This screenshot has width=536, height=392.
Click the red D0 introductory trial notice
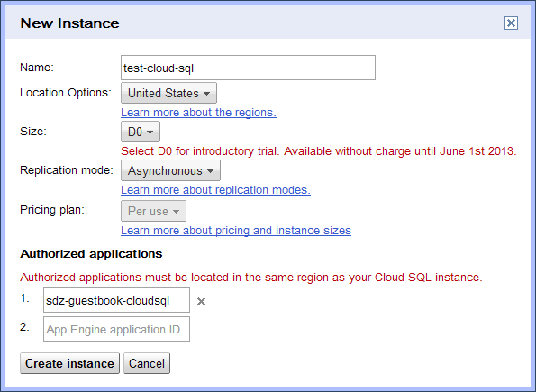pyautogui.click(x=319, y=151)
